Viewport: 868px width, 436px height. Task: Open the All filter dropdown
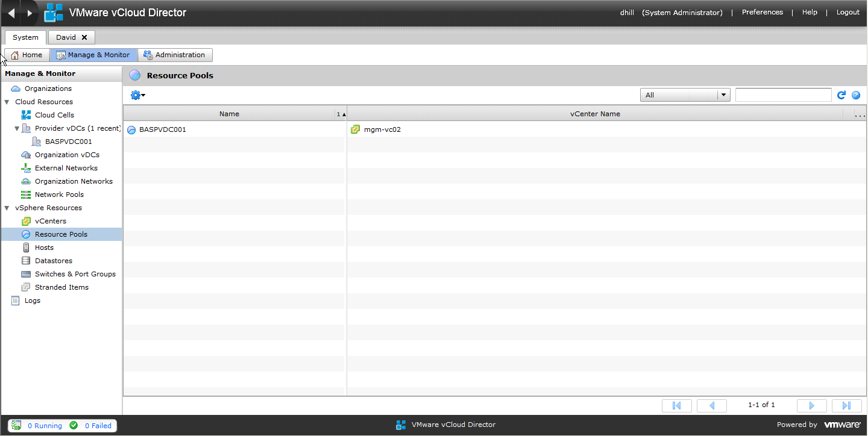[685, 95]
